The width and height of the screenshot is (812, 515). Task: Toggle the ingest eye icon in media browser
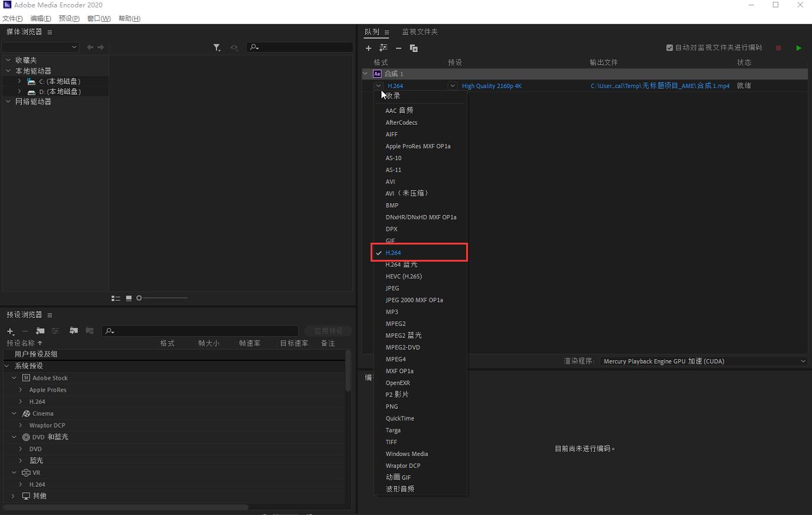(234, 47)
